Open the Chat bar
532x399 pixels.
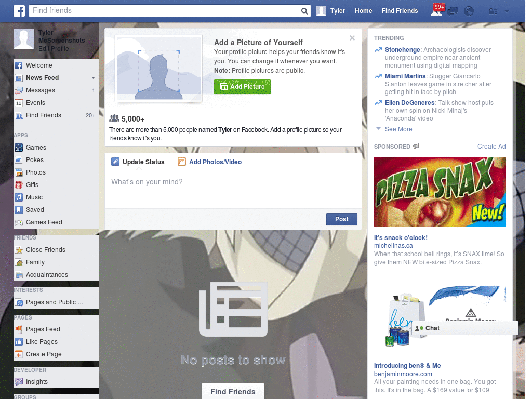pos(465,328)
